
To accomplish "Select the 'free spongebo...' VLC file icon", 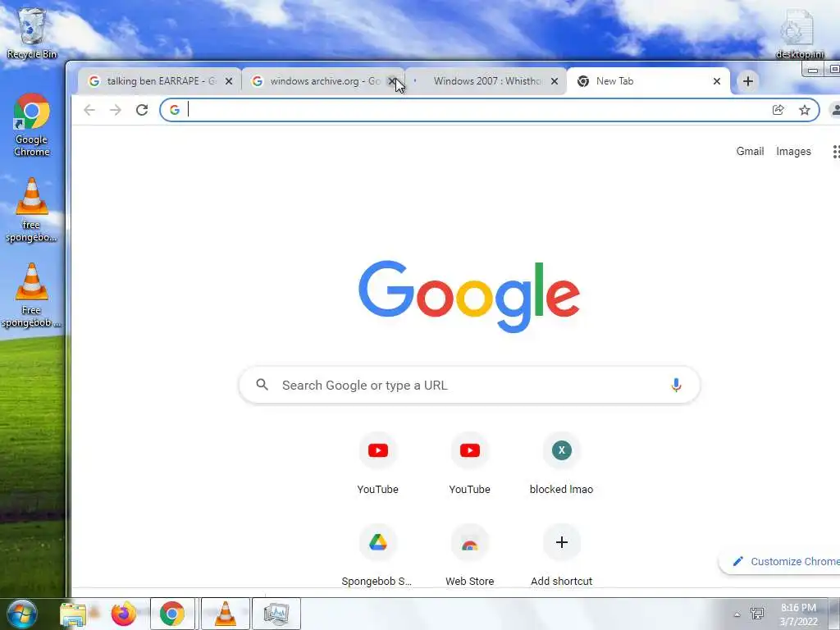I will coord(32,210).
